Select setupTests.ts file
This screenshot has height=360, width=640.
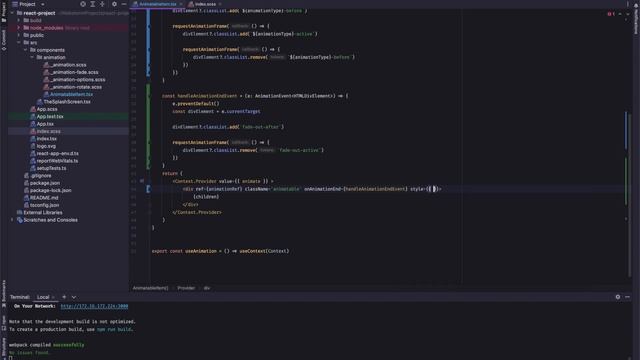pos(51,168)
